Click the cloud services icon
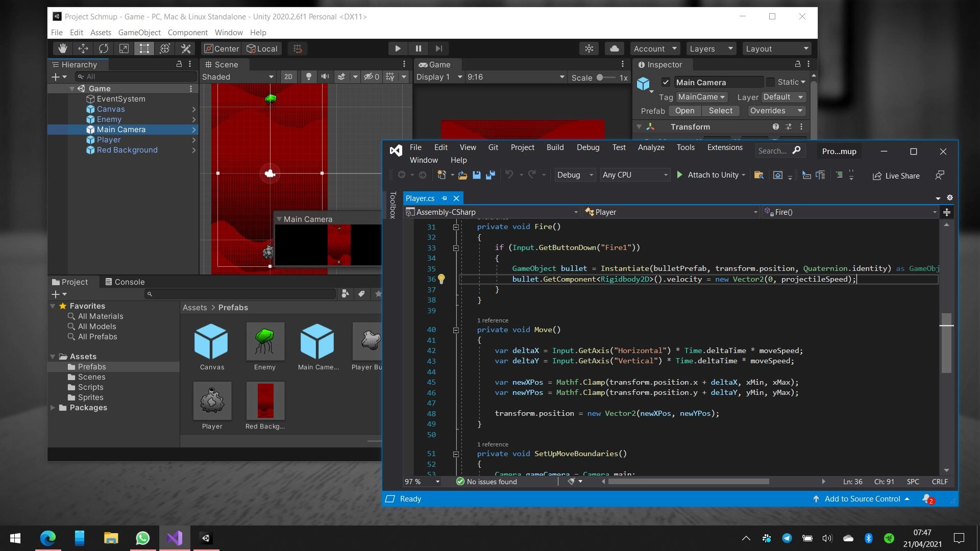Viewport: 980px width, 551px height. click(x=615, y=48)
